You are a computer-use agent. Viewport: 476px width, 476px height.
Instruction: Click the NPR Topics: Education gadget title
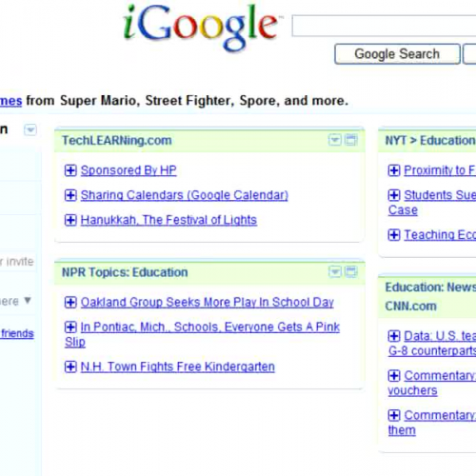click(125, 272)
